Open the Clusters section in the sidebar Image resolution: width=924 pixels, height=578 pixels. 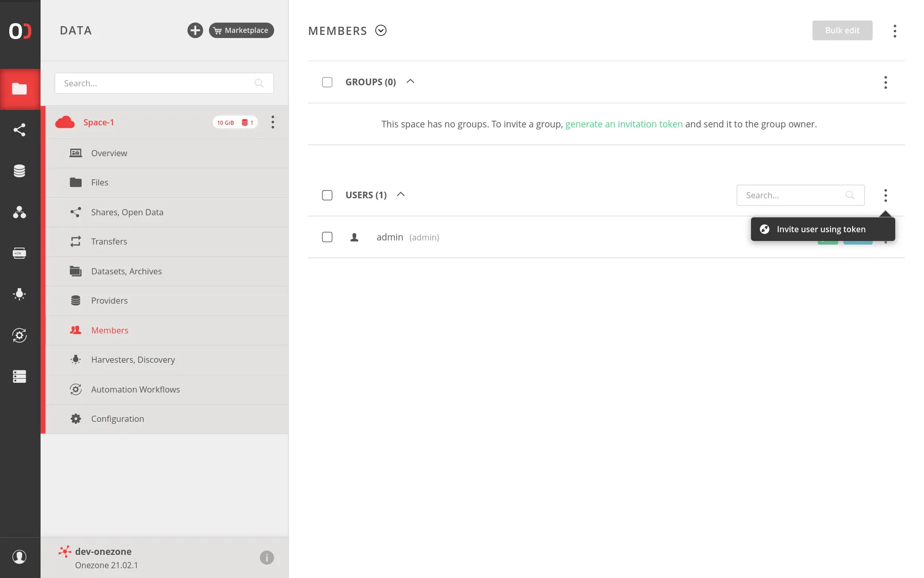click(20, 377)
